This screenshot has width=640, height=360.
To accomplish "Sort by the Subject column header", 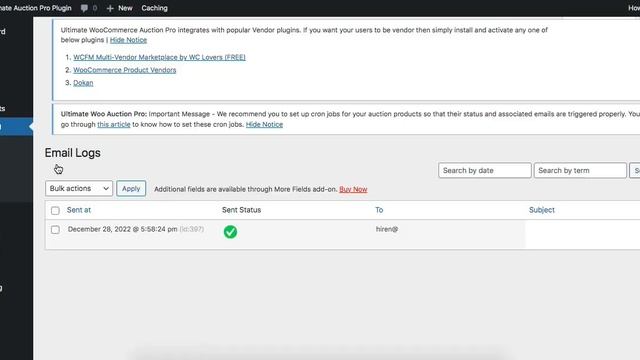I will tap(542, 210).
